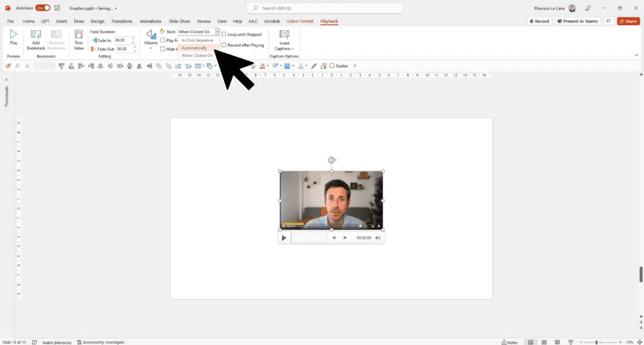Click the rotate handle above the video

(x=331, y=160)
